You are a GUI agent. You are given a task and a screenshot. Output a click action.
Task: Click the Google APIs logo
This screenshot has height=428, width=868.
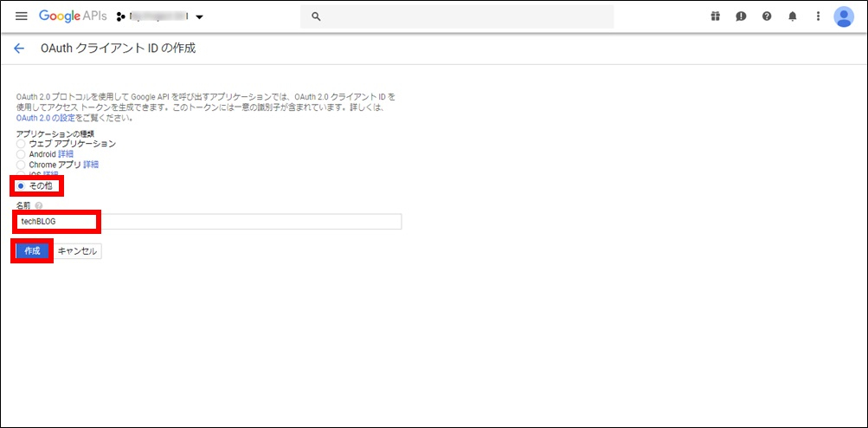[73, 16]
